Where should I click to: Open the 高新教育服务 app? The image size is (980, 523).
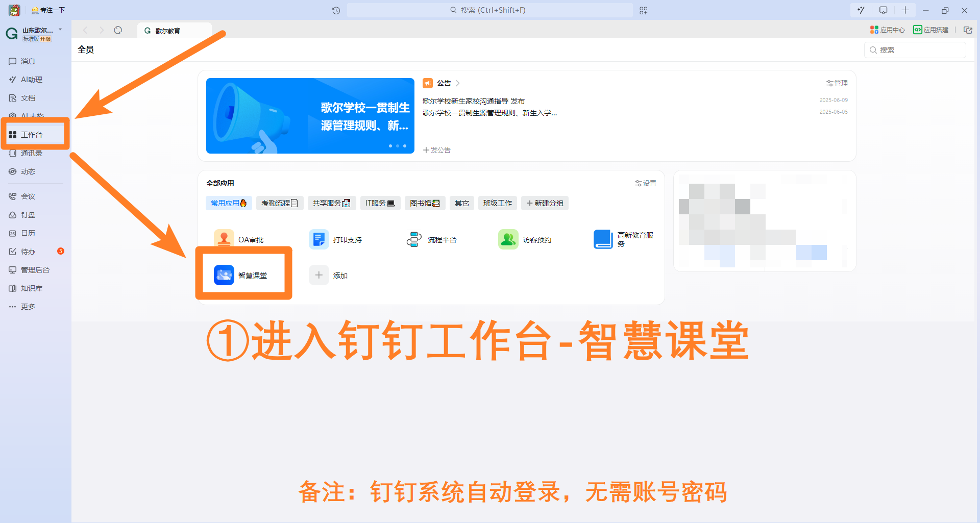[x=624, y=239]
